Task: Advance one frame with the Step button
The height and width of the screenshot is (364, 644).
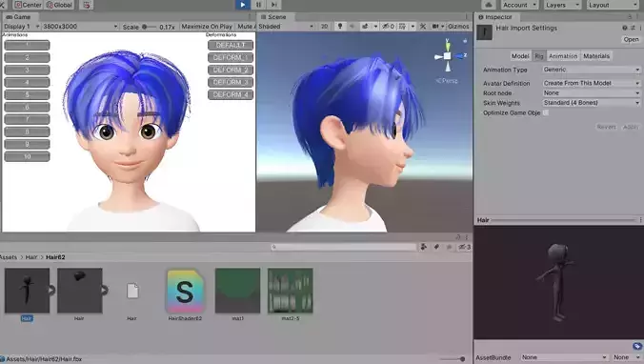Action: tap(274, 5)
